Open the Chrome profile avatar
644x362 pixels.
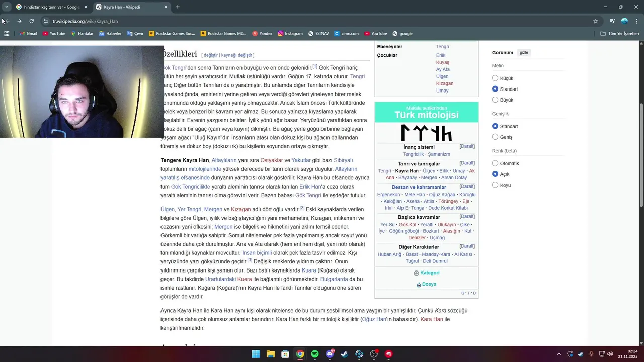(624, 21)
